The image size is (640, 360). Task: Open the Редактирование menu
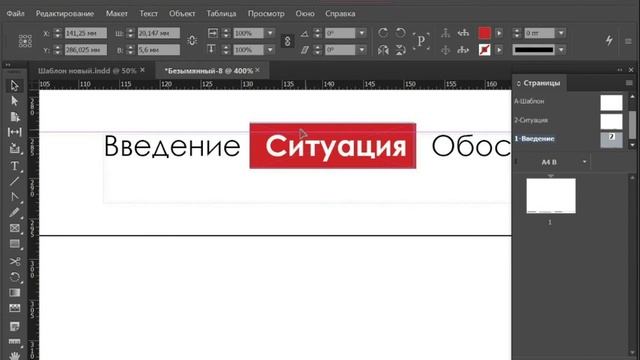click(64, 13)
